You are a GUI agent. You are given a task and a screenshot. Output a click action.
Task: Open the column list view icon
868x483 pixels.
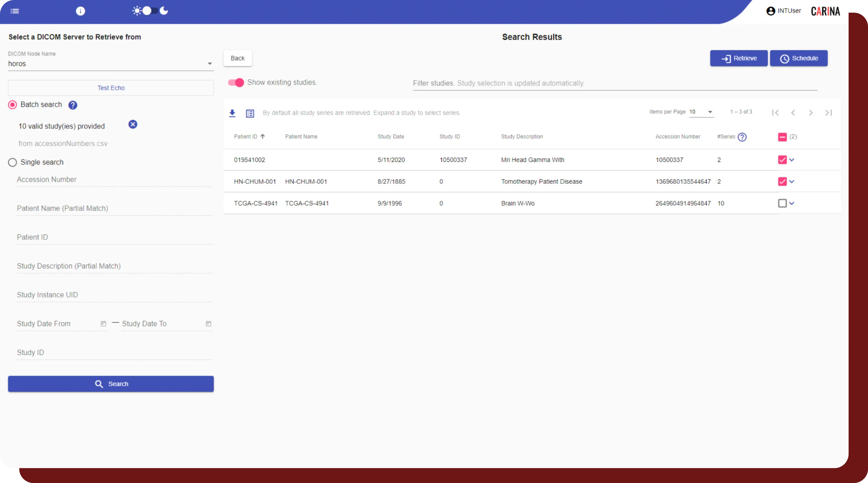[x=250, y=113]
